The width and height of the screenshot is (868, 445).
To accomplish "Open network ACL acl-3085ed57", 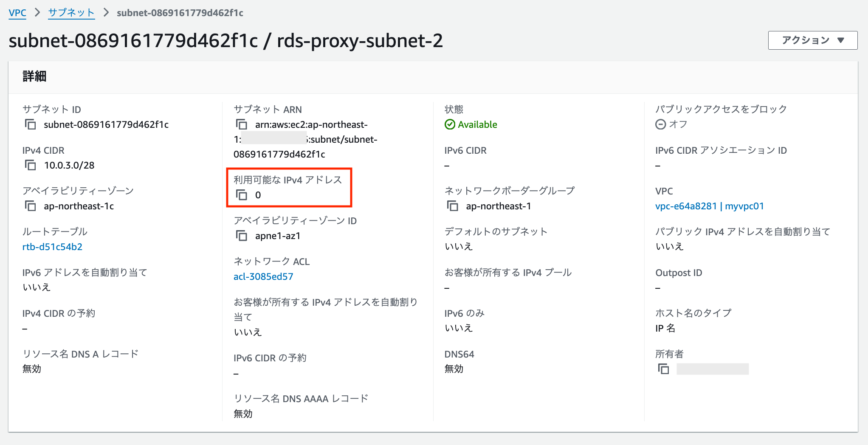I will pos(263,276).
